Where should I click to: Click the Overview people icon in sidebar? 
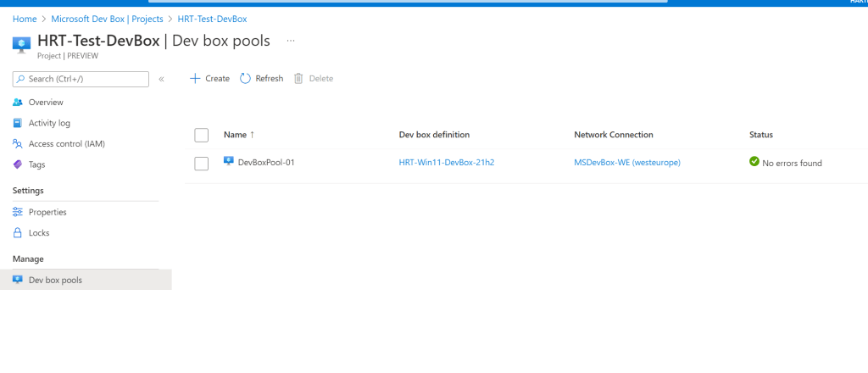point(18,103)
